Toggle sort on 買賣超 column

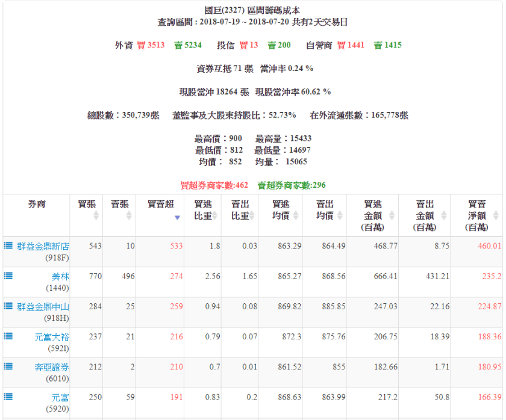coord(160,209)
